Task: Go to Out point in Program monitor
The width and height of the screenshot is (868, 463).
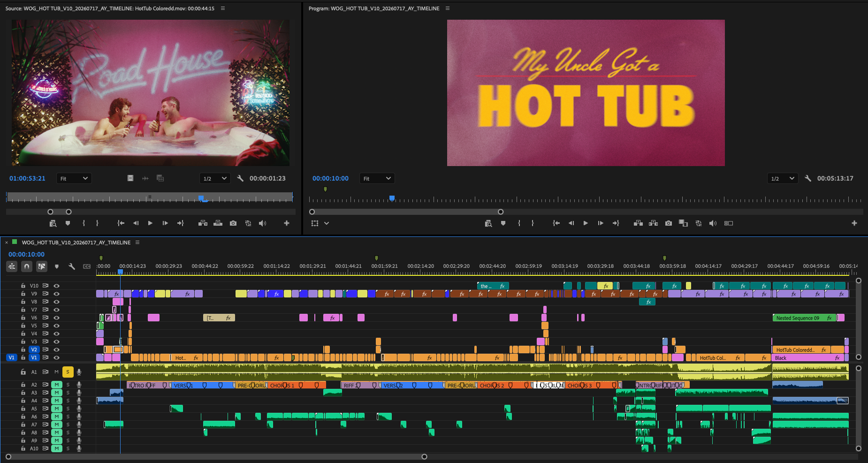Action: 616,223
